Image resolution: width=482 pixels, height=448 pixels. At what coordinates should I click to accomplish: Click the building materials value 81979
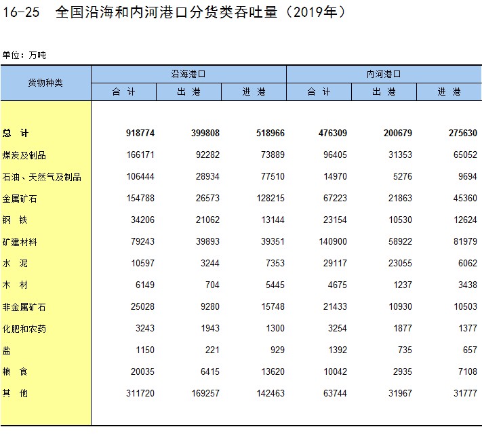coord(466,241)
